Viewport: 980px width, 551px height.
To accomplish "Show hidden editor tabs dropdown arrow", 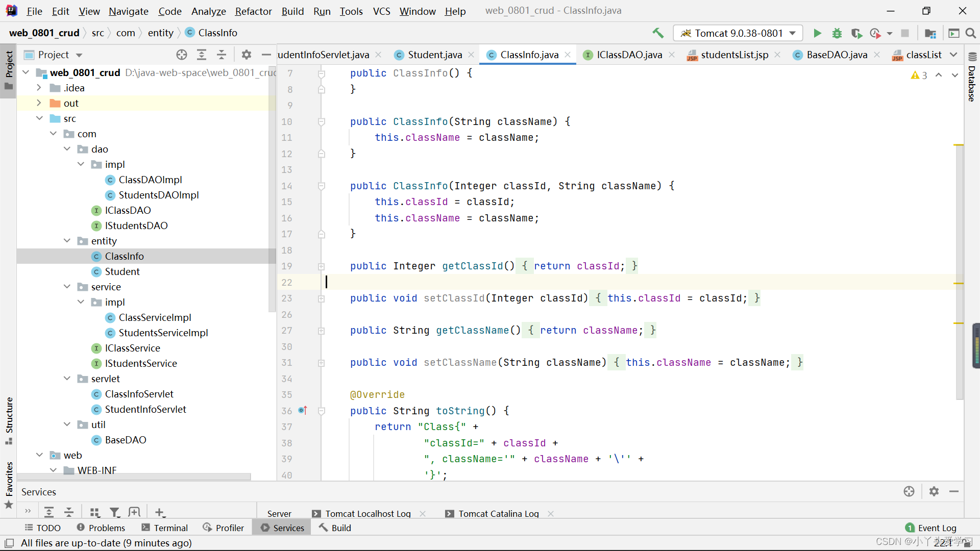I will (953, 55).
